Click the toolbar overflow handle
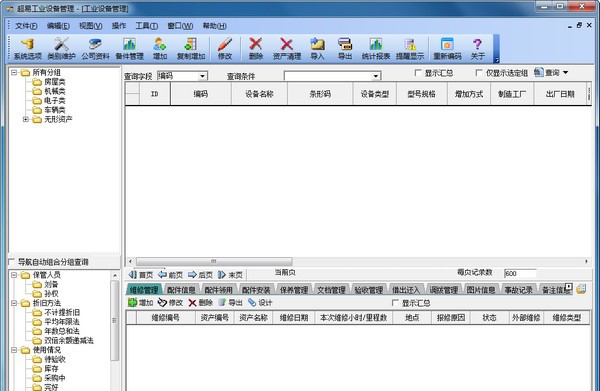Viewport: 600px width, 391px height. click(x=496, y=49)
